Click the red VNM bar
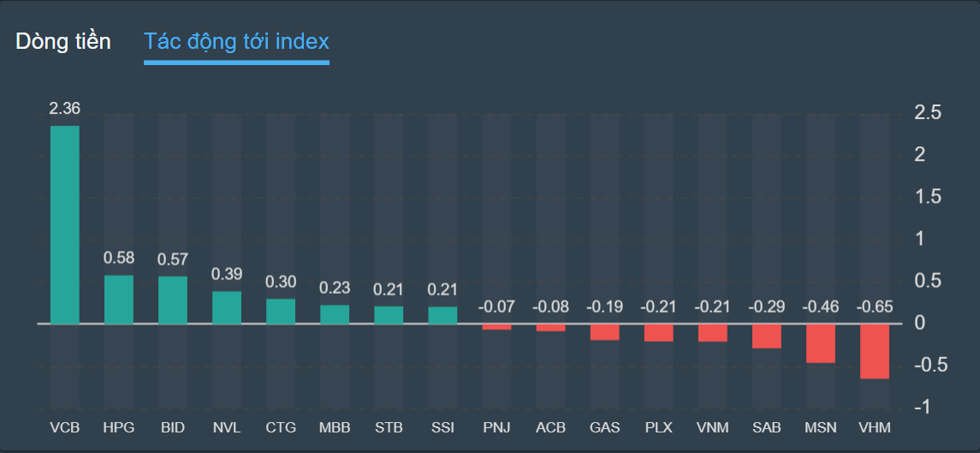The image size is (980, 453). (x=713, y=332)
